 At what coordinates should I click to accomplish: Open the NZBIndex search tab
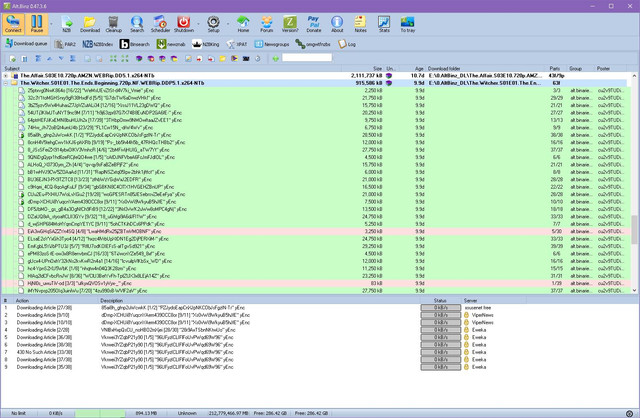tap(98, 44)
